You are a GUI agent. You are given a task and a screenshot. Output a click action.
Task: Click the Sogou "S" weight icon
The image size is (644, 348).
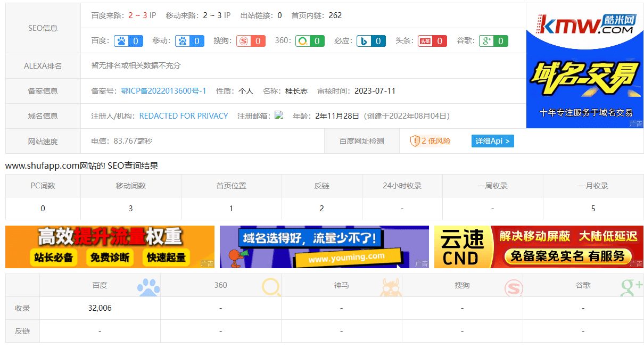(x=244, y=40)
